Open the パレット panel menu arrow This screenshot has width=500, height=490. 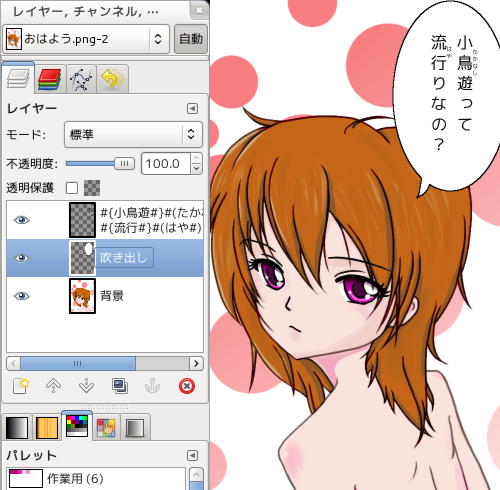[192, 455]
